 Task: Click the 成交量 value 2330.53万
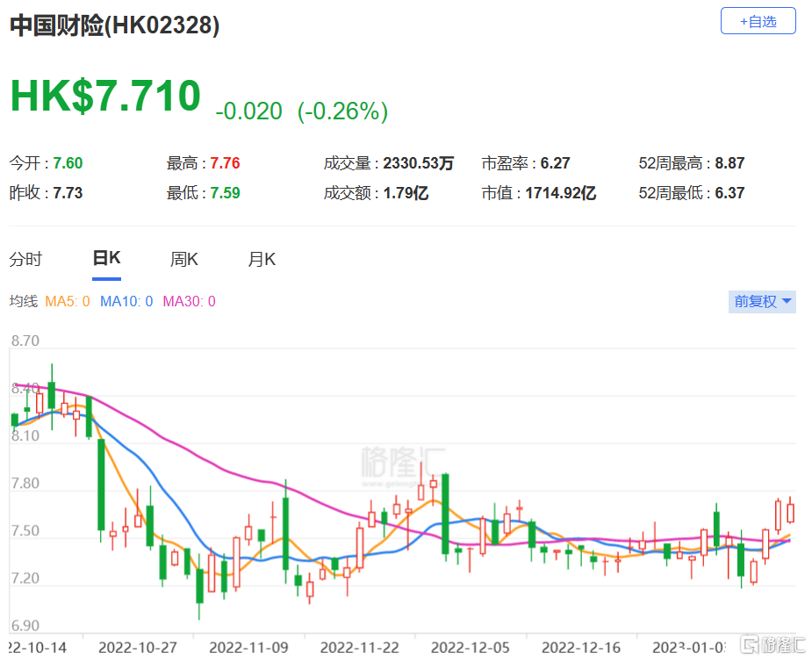[419, 163]
